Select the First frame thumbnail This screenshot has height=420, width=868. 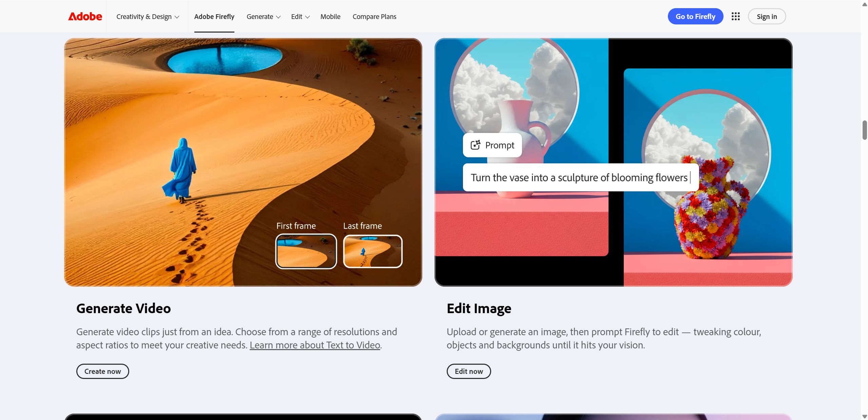tap(306, 251)
